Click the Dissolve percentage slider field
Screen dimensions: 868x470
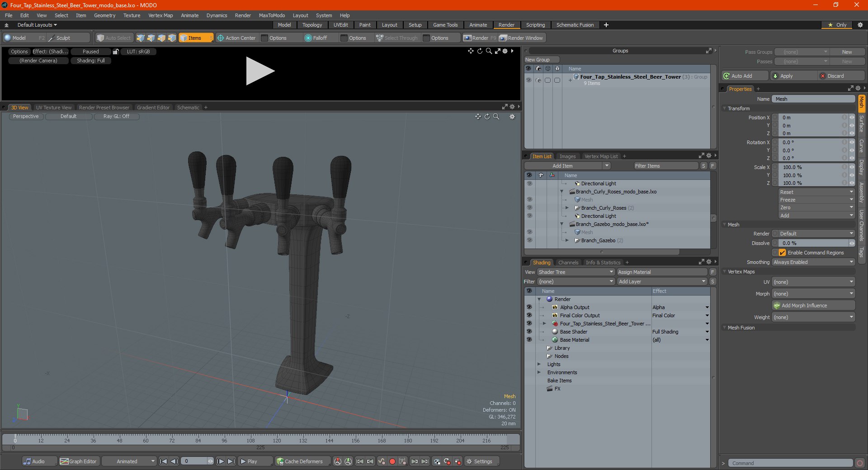pyautogui.click(x=813, y=243)
